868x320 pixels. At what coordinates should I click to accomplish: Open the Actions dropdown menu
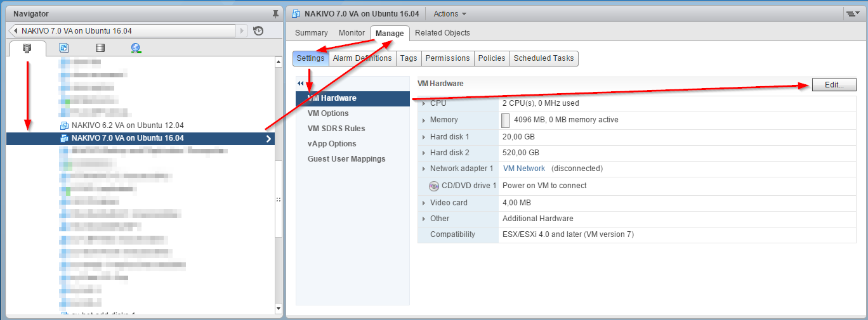click(450, 13)
